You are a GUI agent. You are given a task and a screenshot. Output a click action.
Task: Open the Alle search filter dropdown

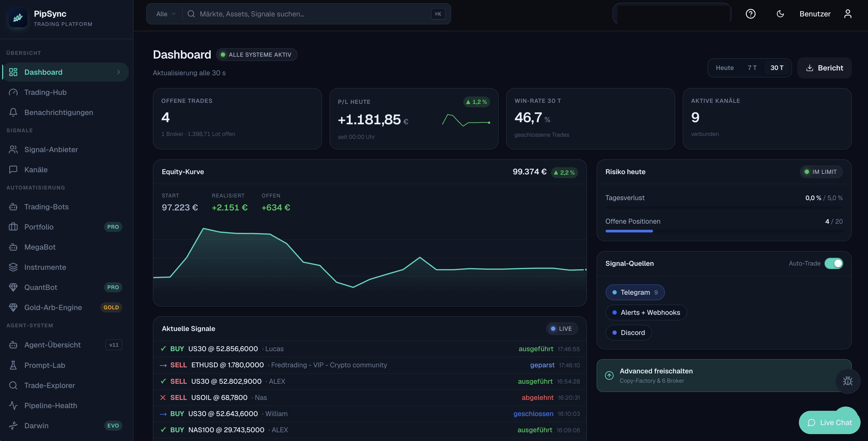pos(165,14)
